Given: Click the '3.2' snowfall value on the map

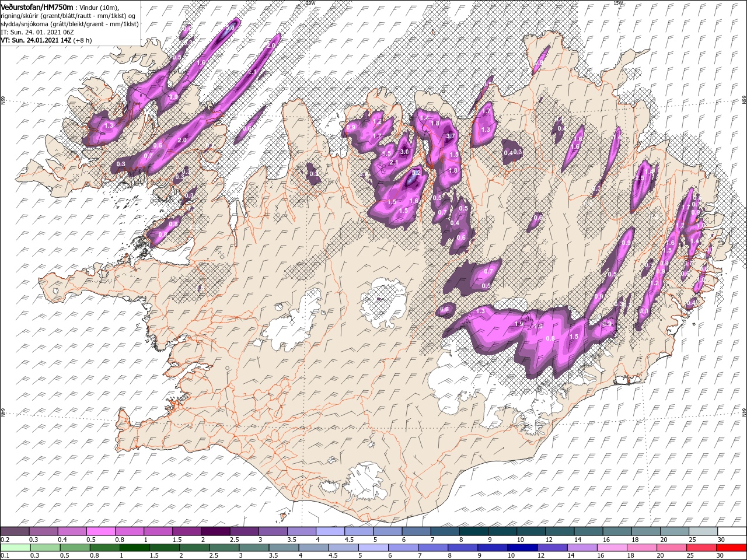Looking at the screenshot, I should [x=416, y=173].
